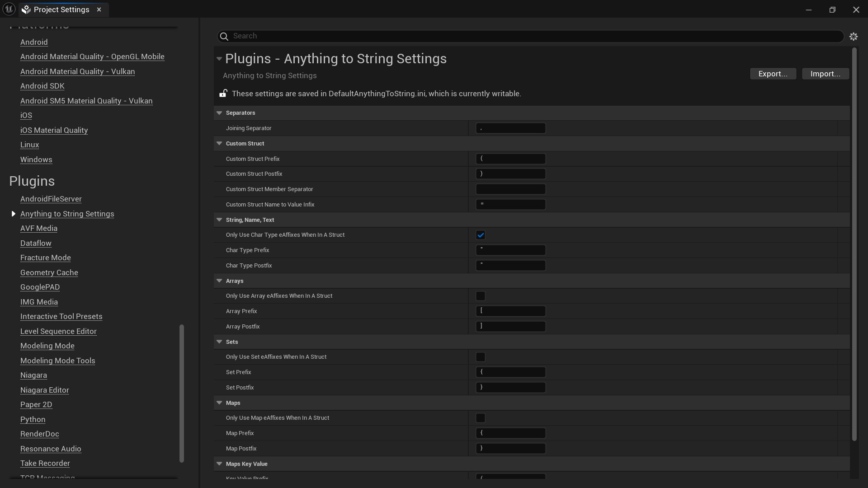Click the Joining Separator input field
The height and width of the screenshot is (488, 868).
(x=510, y=128)
